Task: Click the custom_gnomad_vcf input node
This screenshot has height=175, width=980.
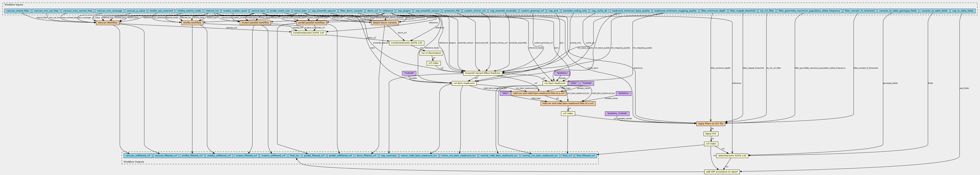Action: (x=532, y=11)
